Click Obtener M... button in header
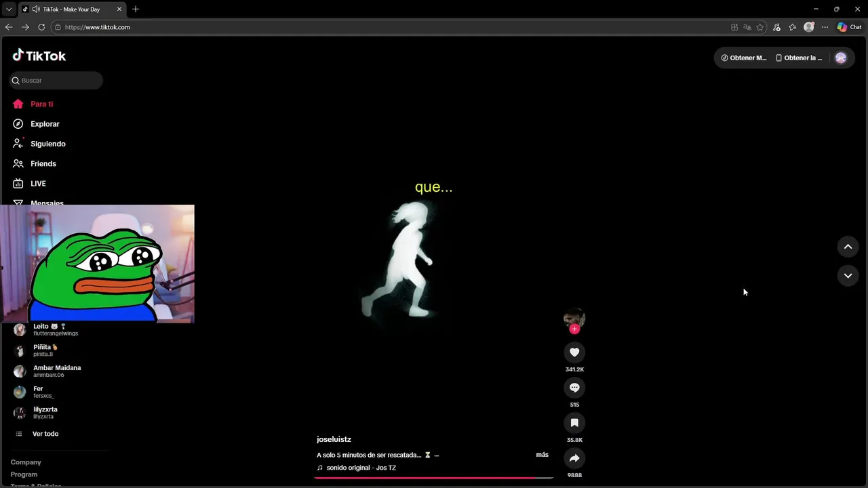Screen dimensions: 868x488 (x=743, y=58)
